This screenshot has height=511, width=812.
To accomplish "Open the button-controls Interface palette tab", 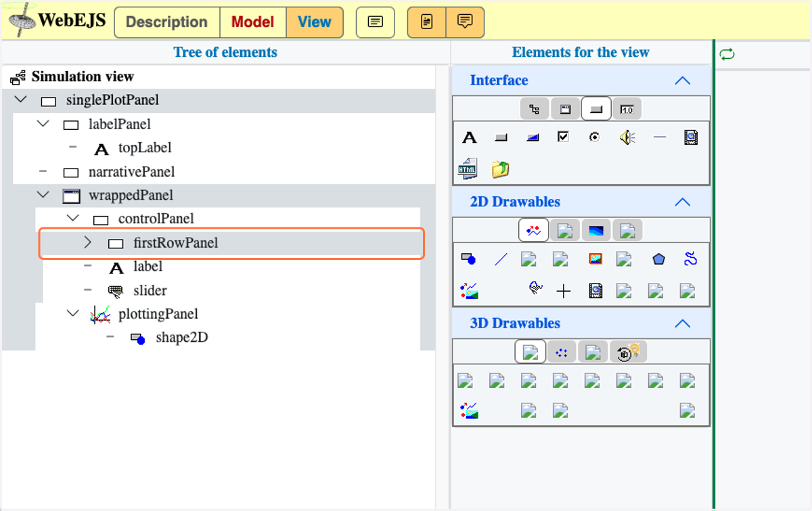I will pyautogui.click(x=596, y=109).
